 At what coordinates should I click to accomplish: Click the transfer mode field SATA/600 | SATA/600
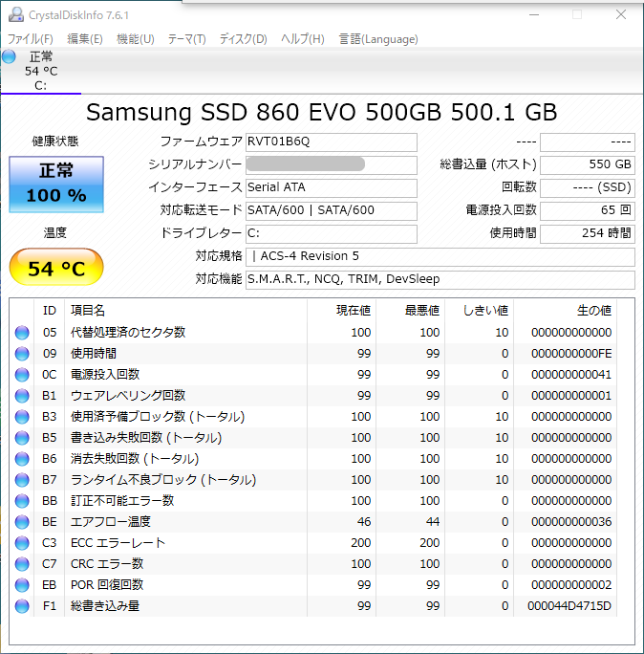[x=332, y=210]
